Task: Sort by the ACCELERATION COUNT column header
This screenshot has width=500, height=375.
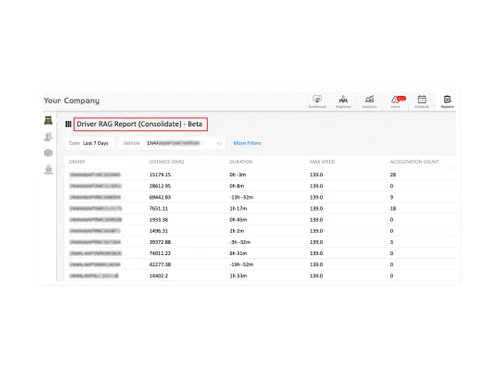Action: (x=414, y=162)
